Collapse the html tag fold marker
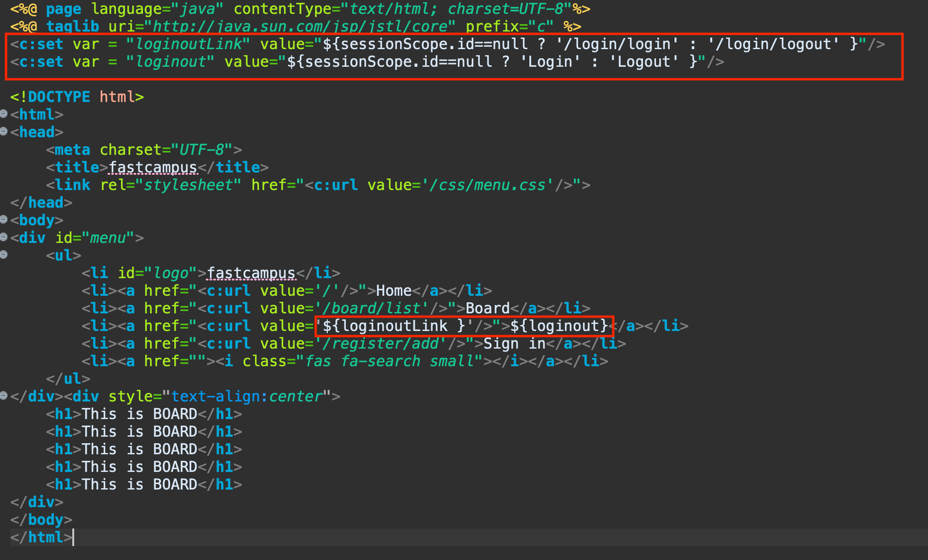928x560 pixels. (4, 114)
